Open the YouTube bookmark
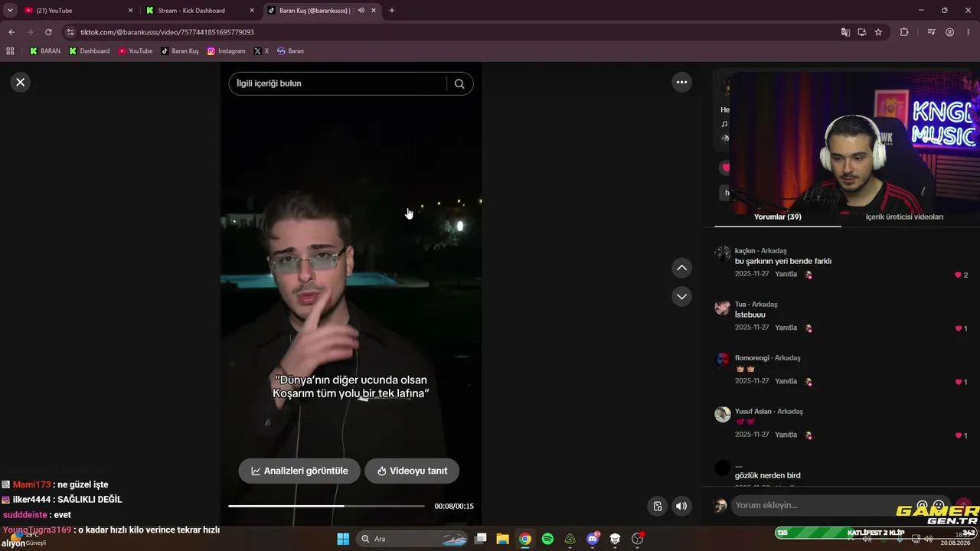Screen dimensions: 980x551 (136, 51)
